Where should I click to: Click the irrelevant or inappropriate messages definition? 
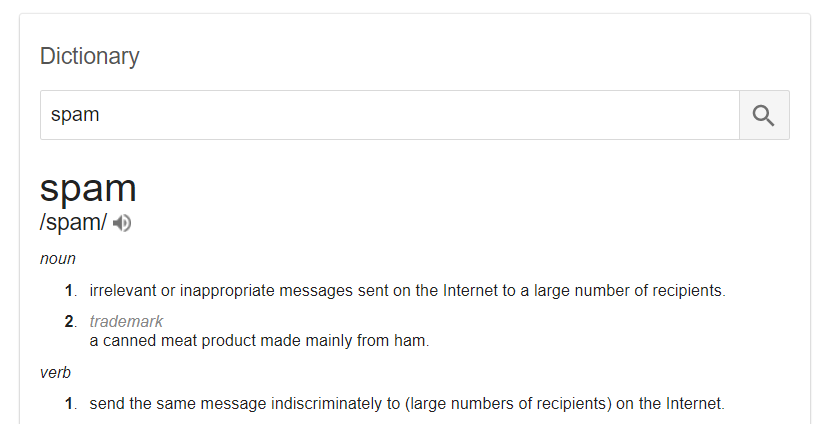[x=408, y=291]
